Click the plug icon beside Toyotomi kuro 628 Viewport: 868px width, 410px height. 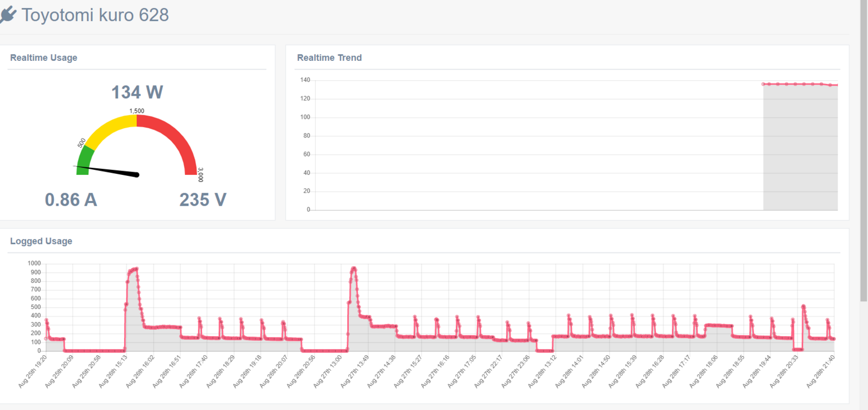coord(8,15)
